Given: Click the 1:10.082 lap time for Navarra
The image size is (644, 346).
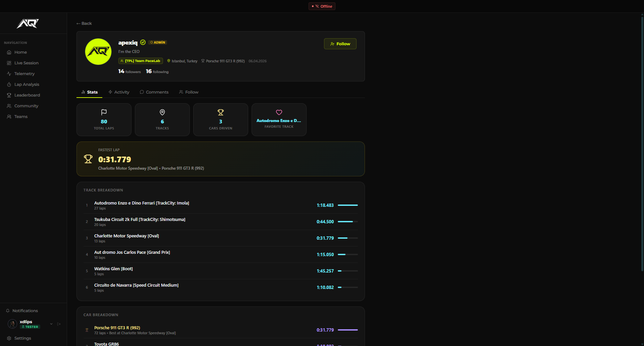Looking at the screenshot, I should tap(325, 287).
